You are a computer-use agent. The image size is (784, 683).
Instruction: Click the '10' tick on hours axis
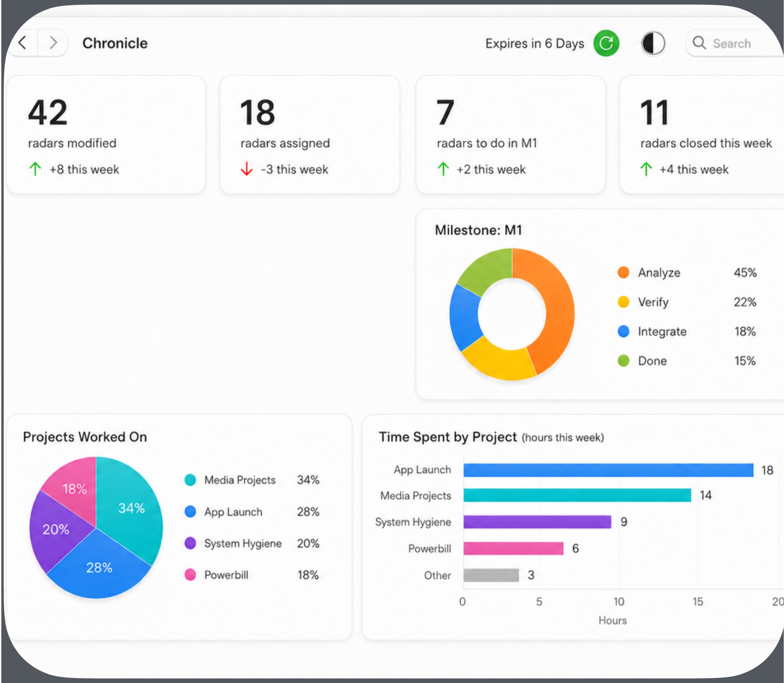coord(619,601)
